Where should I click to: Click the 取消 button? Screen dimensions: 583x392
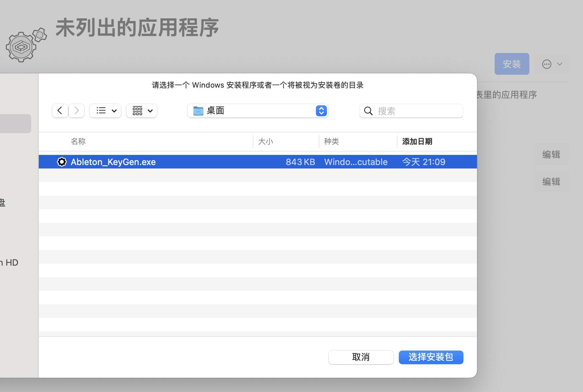pyautogui.click(x=361, y=357)
